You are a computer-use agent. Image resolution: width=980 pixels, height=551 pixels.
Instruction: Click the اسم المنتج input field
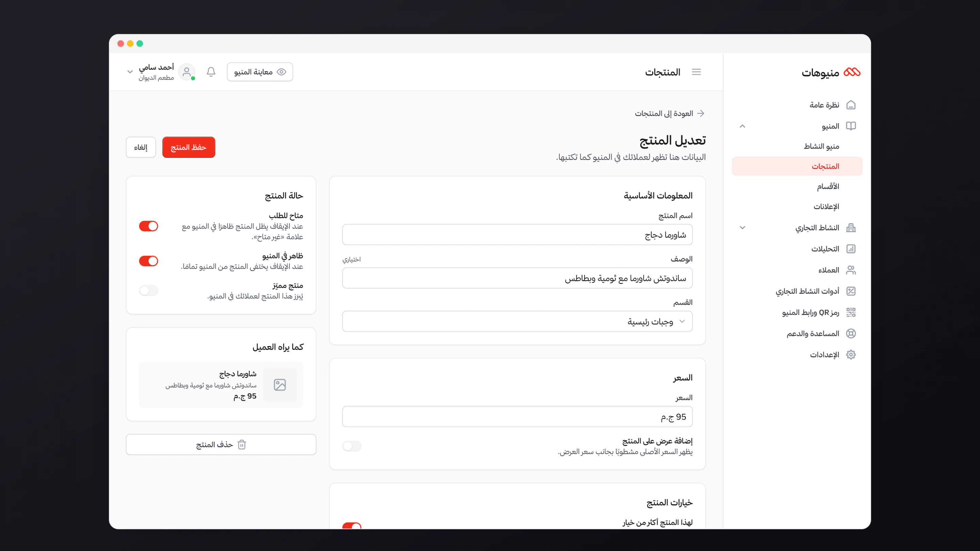517,235
